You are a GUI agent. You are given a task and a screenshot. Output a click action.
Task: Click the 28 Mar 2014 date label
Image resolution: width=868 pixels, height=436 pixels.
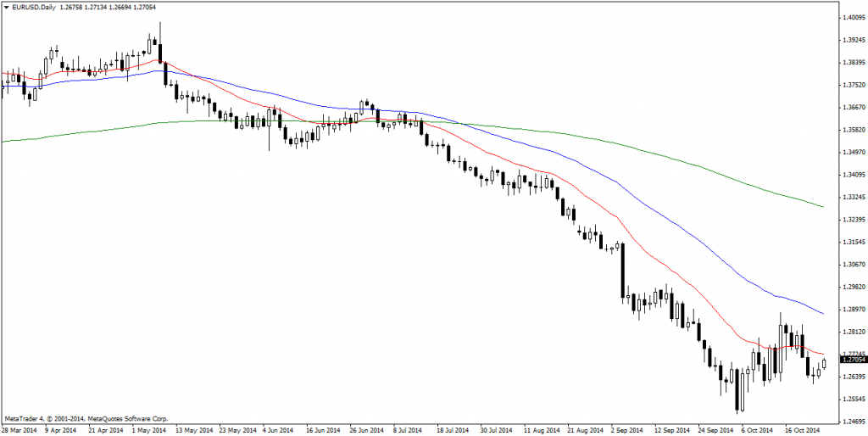[20, 430]
